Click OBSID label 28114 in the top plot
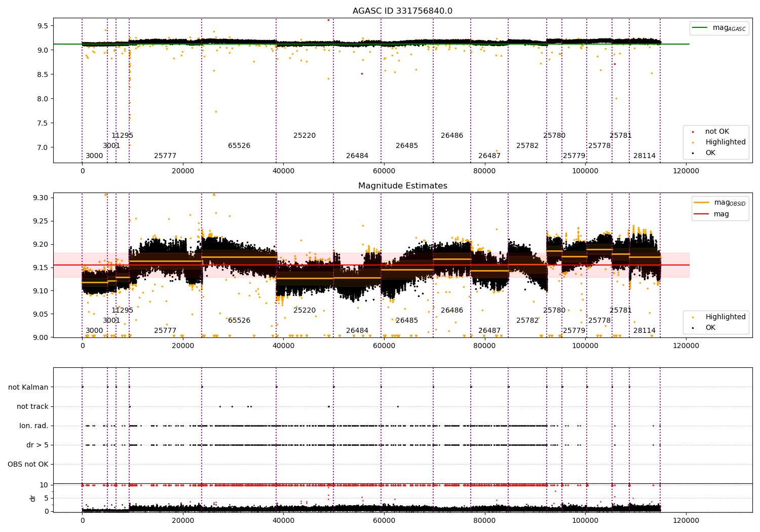 (644, 156)
